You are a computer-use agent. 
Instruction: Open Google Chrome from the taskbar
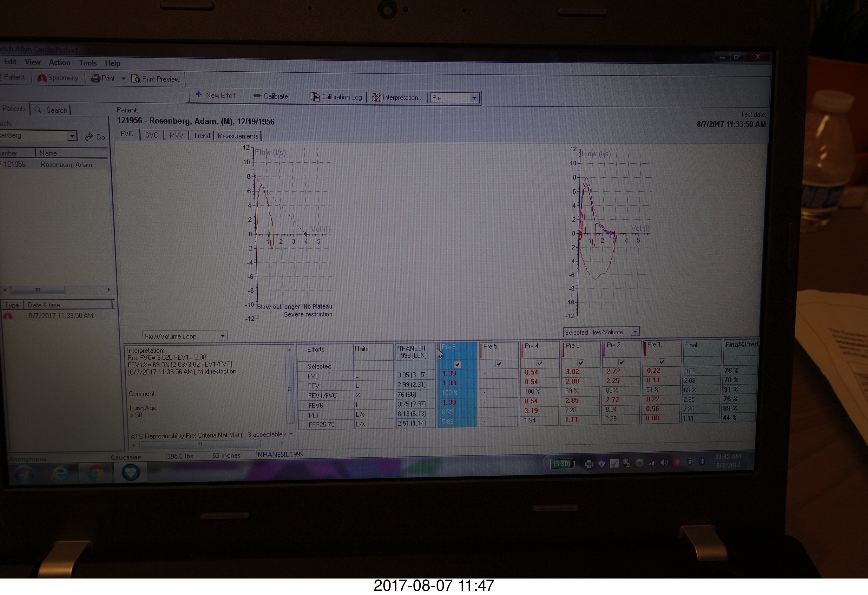(95, 473)
